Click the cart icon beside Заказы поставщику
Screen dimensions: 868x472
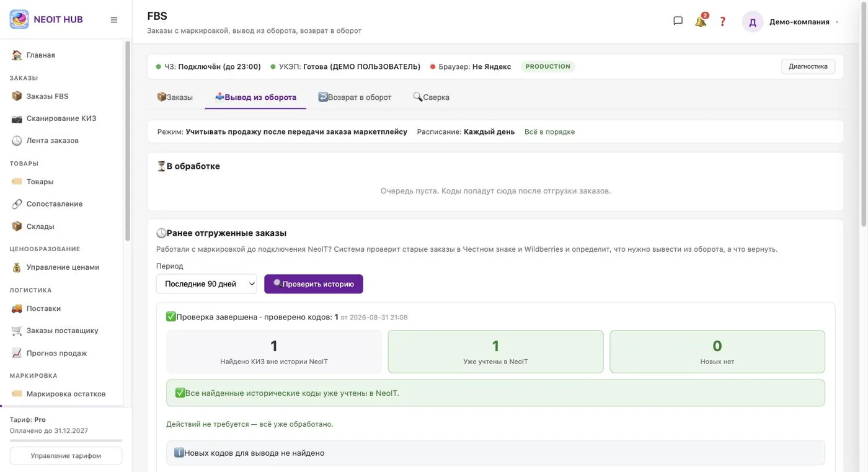click(x=17, y=331)
